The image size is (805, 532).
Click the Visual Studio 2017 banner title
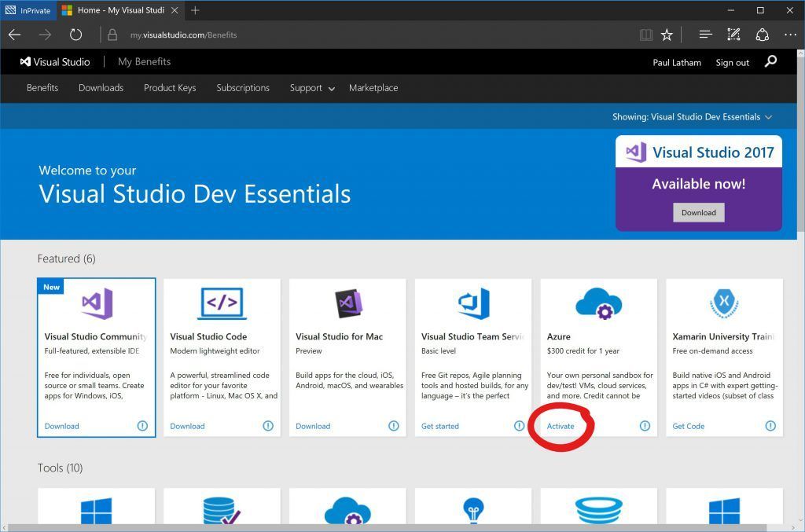(x=713, y=152)
